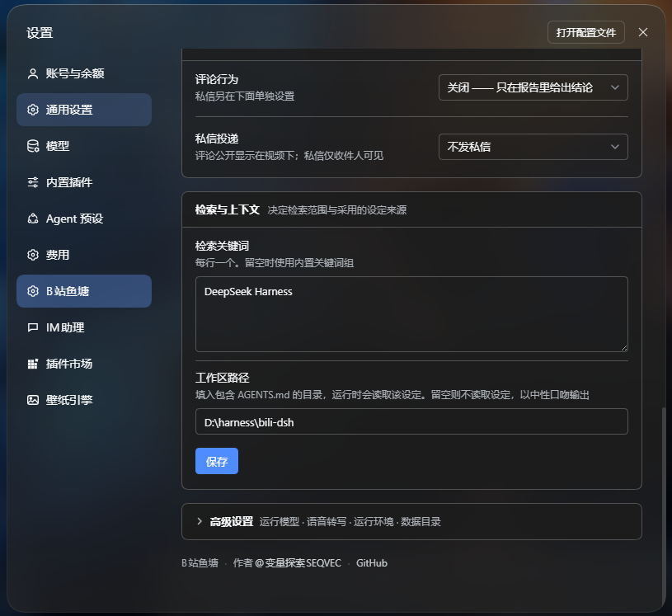
Task: Click the 评论行为 label
Action: [216, 80]
